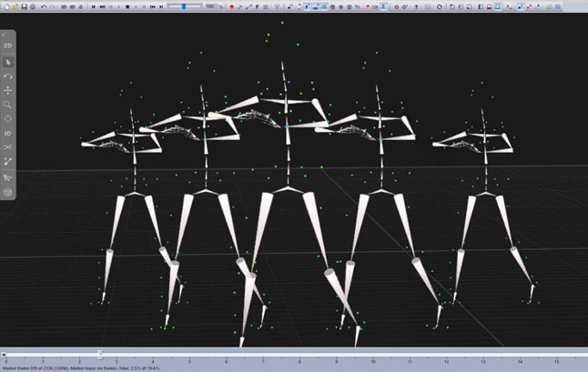Open the terminal command prompt icon
588x372 pixels.
[509, 6]
